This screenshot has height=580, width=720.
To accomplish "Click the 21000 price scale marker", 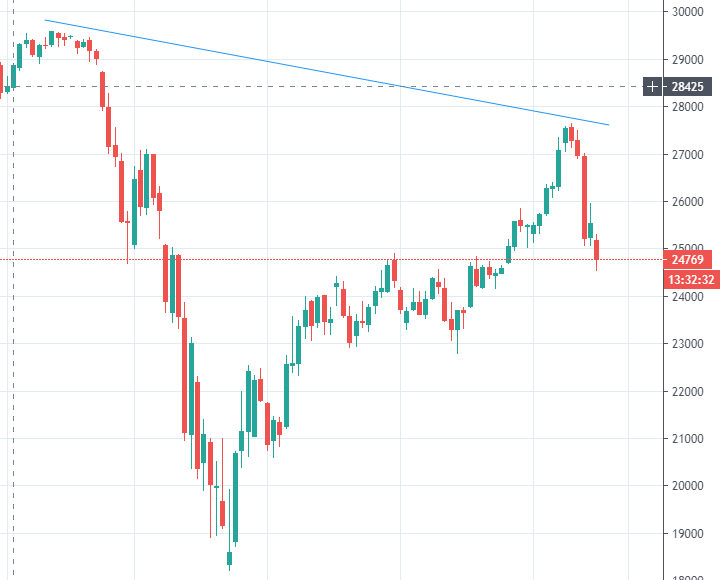I will click(x=687, y=439).
